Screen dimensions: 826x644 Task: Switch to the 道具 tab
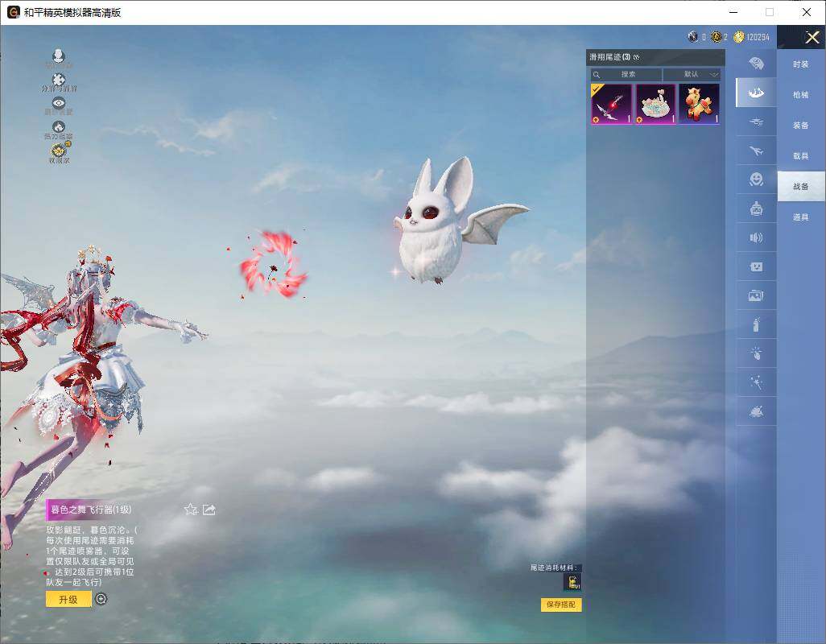[801, 217]
